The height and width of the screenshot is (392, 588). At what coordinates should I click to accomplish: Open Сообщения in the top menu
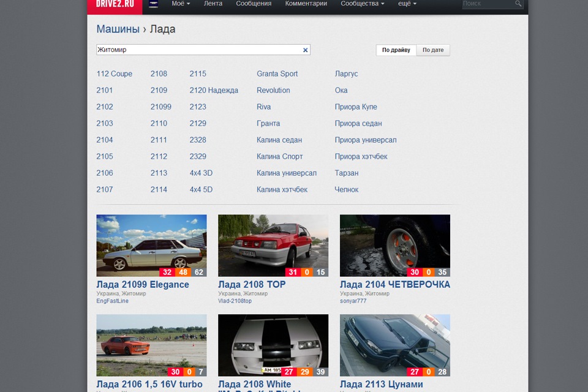pyautogui.click(x=254, y=4)
